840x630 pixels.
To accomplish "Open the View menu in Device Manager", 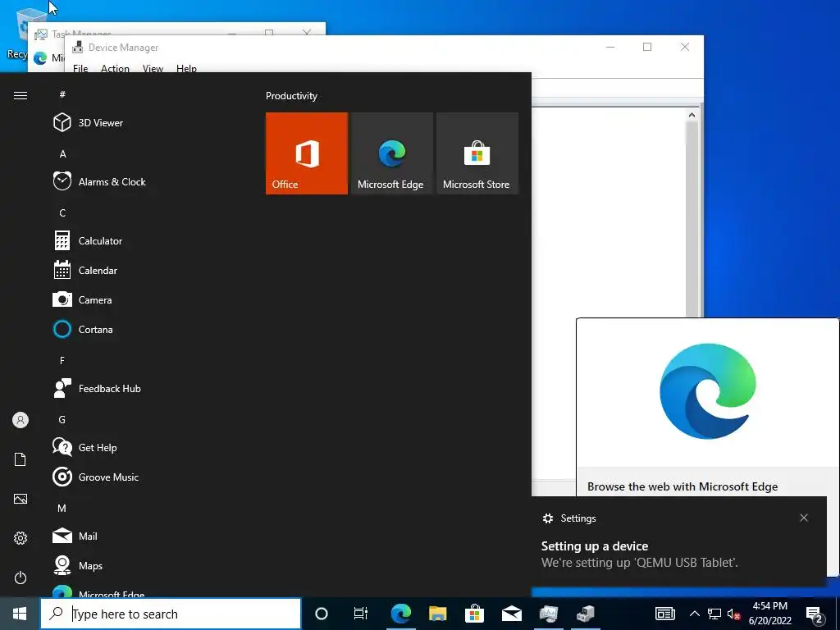I will click(x=153, y=69).
